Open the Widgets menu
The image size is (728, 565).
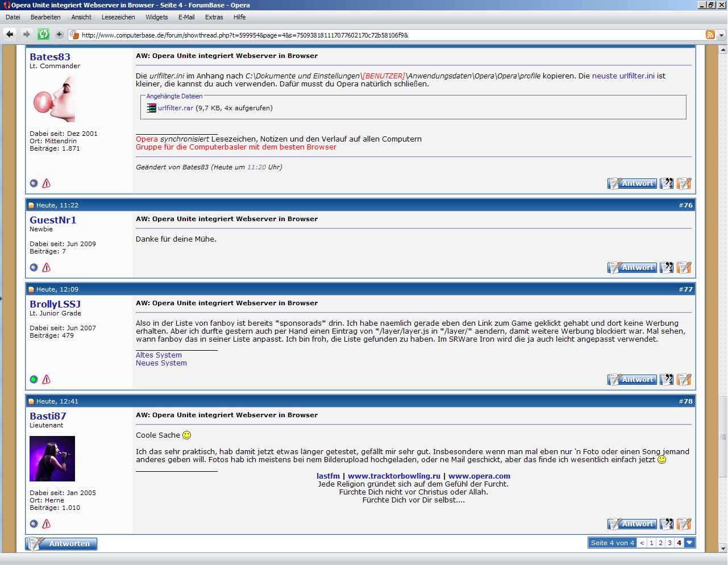(156, 17)
